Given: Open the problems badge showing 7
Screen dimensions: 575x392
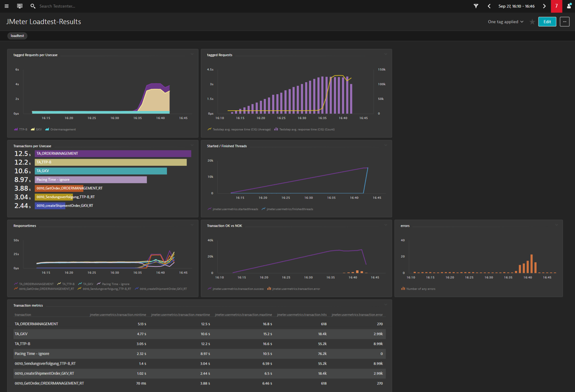Looking at the screenshot, I should coord(556,7).
